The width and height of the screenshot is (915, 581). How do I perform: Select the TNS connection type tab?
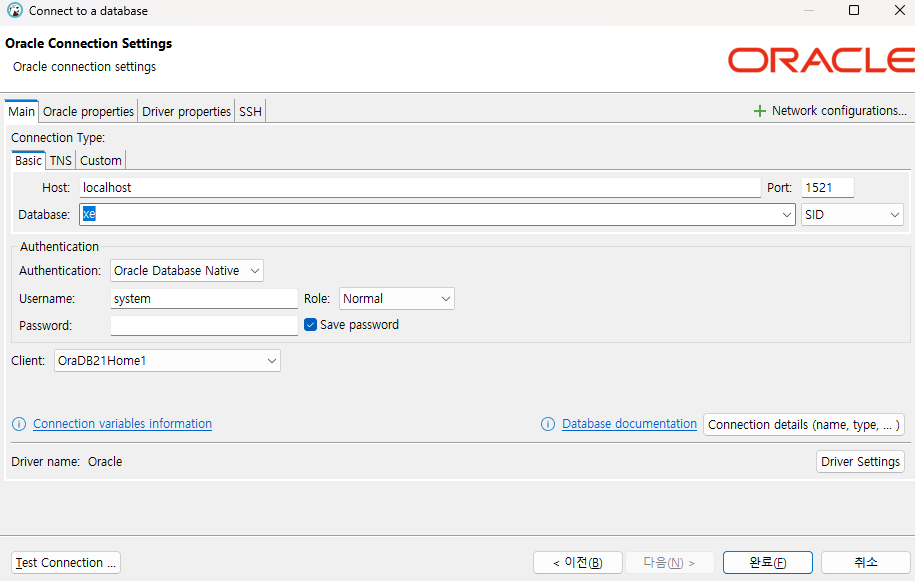61,160
